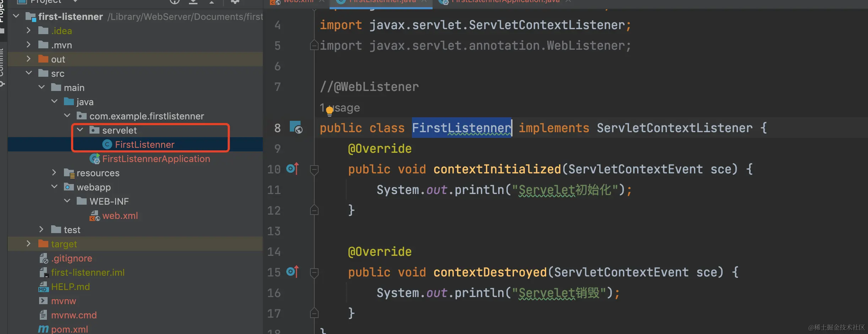Screen dimensions: 868x334
Task: Collapse the servelet package
Action: (x=80, y=130)
